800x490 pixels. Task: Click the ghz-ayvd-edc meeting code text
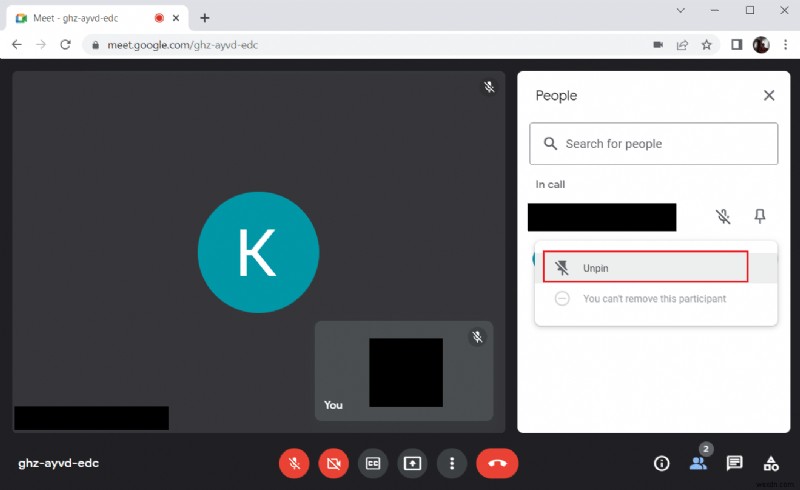coord(58,463)
